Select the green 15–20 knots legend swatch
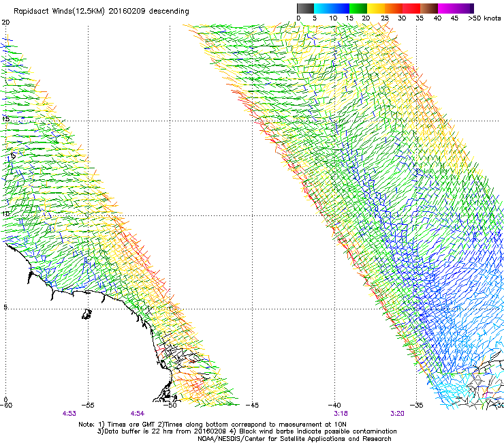504x443 pixels. (358, 8)
